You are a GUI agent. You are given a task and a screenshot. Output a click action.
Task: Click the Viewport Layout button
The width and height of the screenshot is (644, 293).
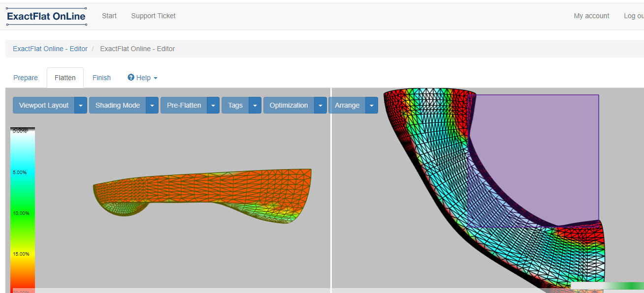coord(44,105)
